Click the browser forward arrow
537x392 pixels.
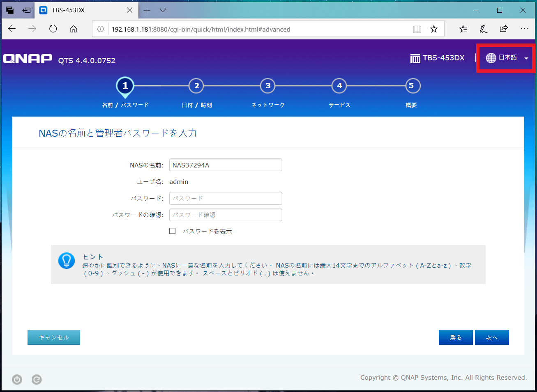tap(32, 29)
